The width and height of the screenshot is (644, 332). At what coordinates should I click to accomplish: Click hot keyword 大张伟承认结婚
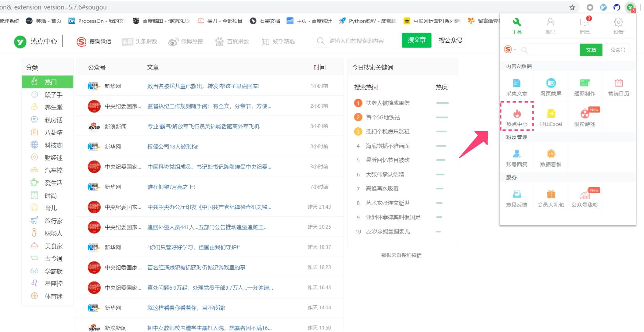(385, 175)
